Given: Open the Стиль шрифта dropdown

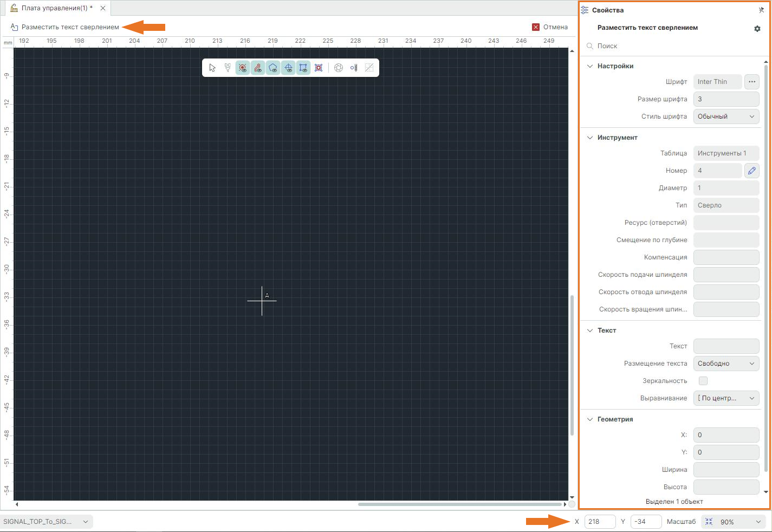Looking at the screenshot, I should pyautogui.click(x=726, y=116).
